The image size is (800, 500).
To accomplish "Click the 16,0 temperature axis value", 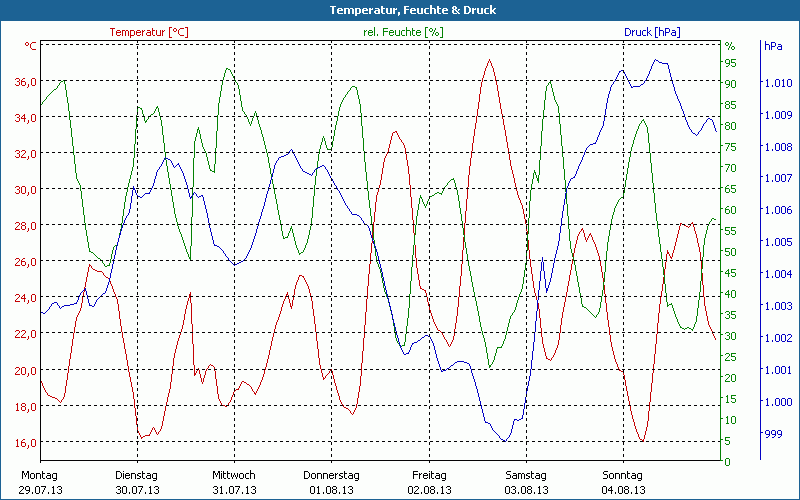I will 25,442.
